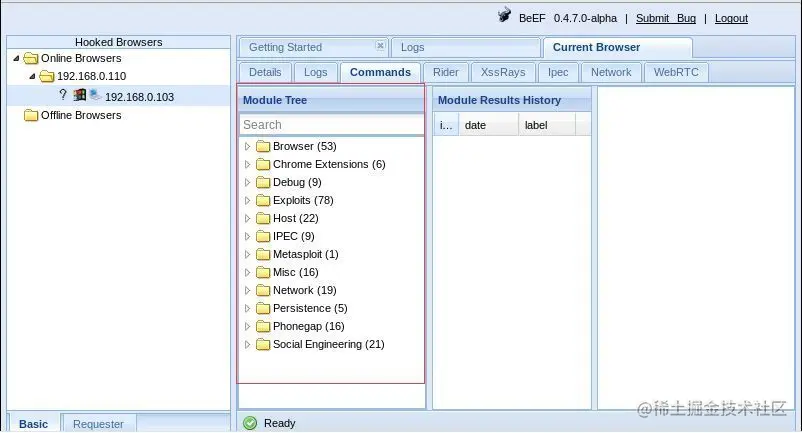Select hooked browser 192.168.0.103
Viewport: 802px width, 433px height.
pyautogui.click(x=119, y=96)
